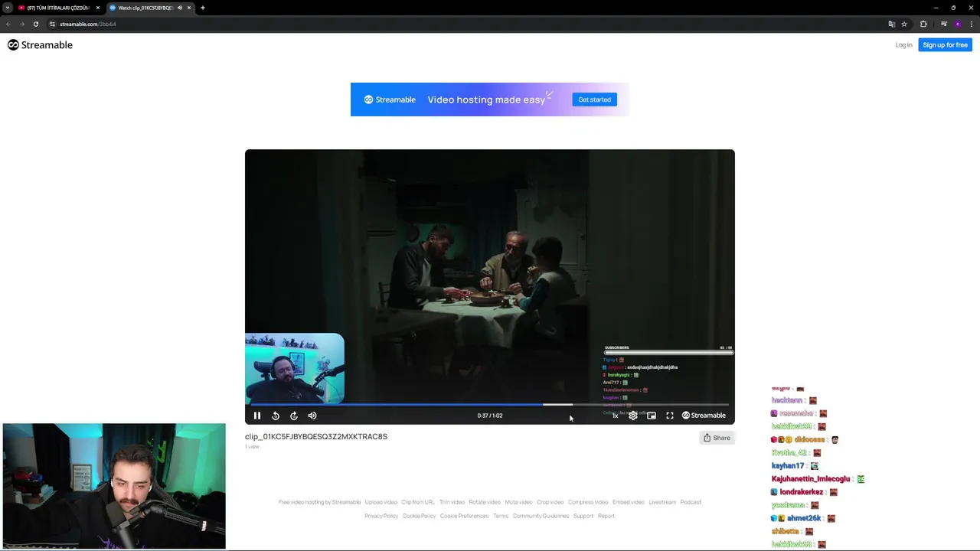Report this video via the Report link
The height and width of the screenshot is (551, 980).
(x=606, y=516)
